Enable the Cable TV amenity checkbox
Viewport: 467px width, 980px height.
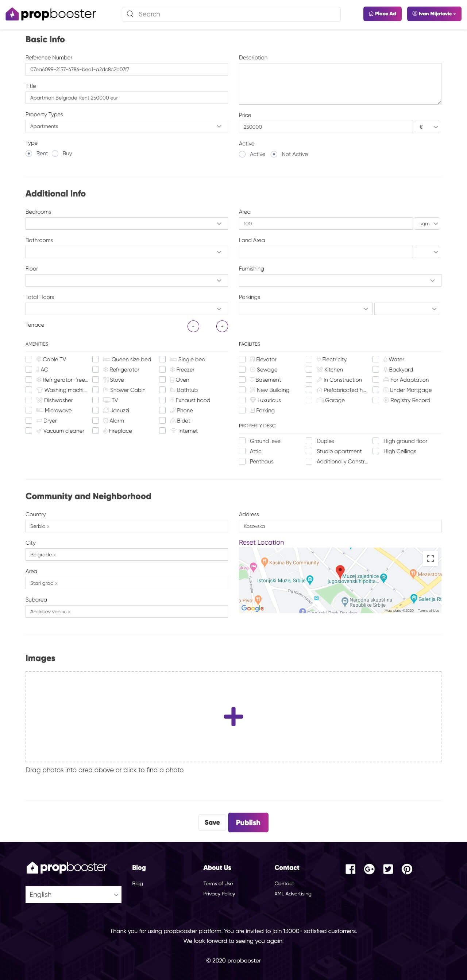(x=29, y=359)
